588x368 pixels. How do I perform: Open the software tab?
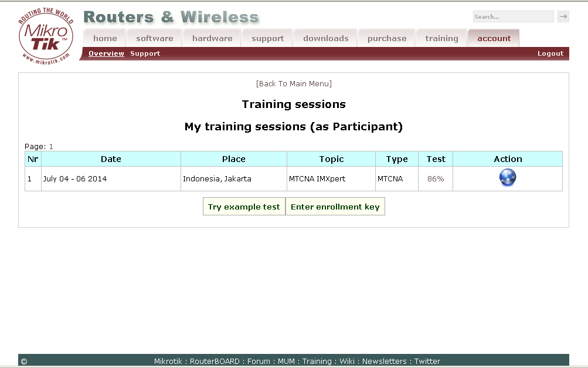pyautogui.click(x=155, y=38)
